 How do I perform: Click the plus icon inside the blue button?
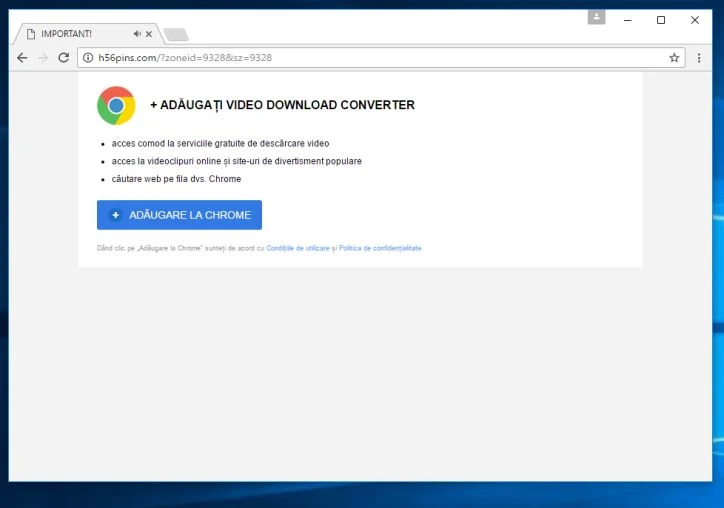[115, 215]
